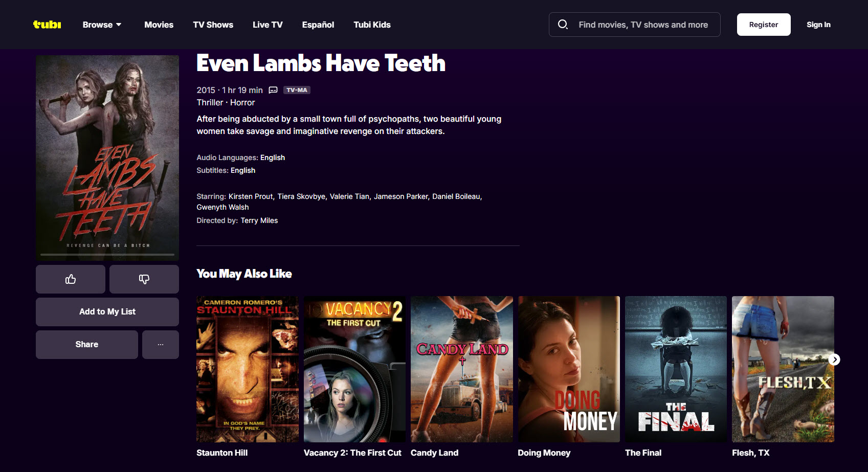Image resolution: width=868 pixels, height=472 pixels.
Task: Open the Staunton Hill poster
Action: tap(248, 369)
